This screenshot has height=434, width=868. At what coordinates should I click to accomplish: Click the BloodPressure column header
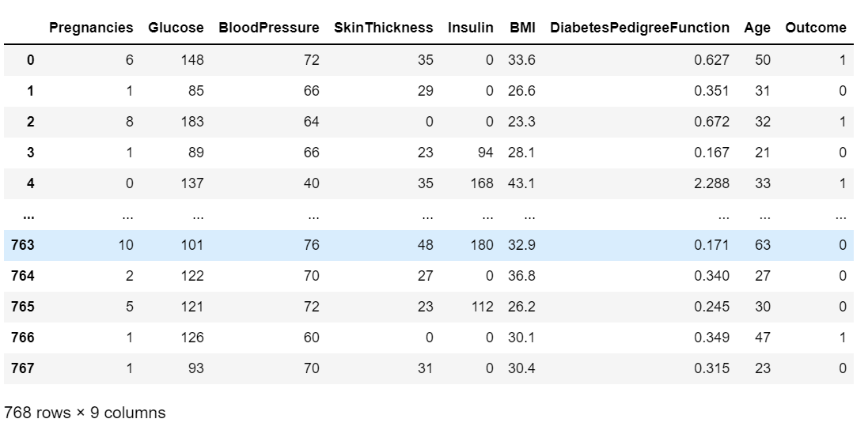coord(269,28)
